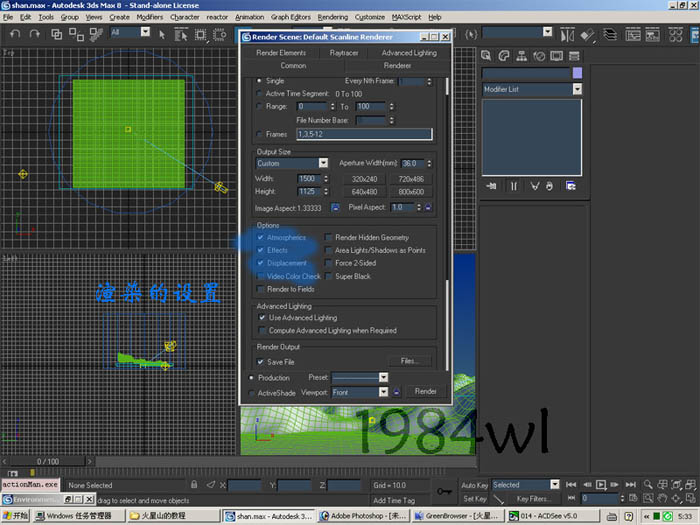The width and height of the screenshot is (700, 525).
Task: Open the Curve Editor icon
Action: click(633, 34)
